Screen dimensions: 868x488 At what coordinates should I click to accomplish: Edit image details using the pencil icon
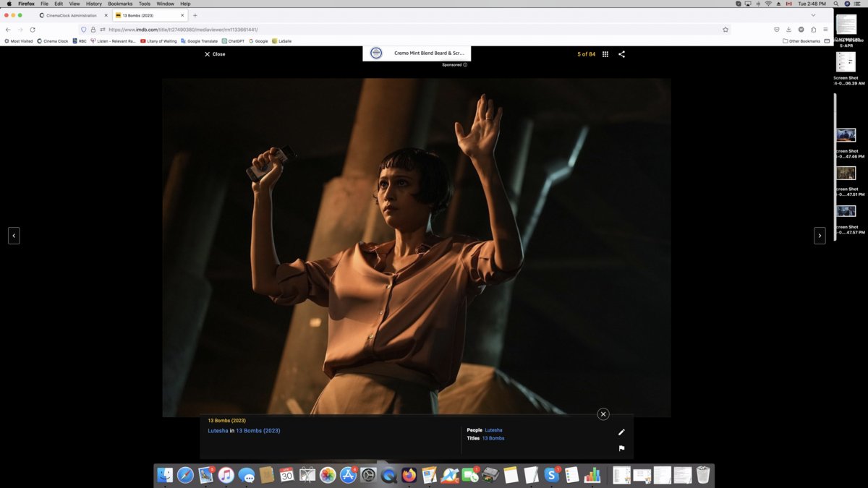[x=621, y=432]
